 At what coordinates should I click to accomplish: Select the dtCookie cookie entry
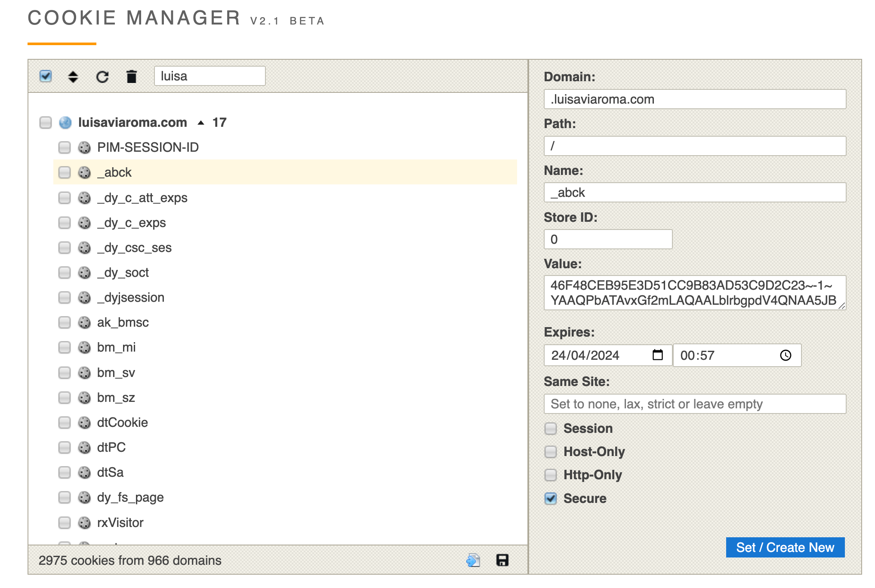pos(122,423)
